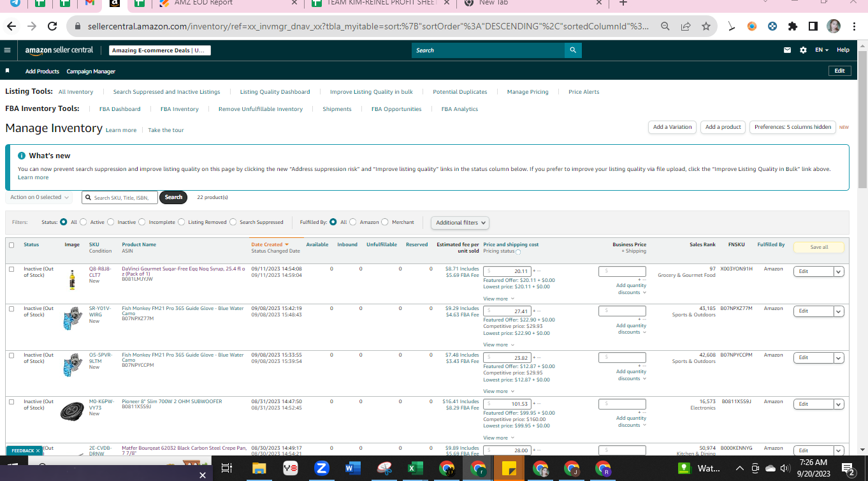Image resolution: width=868 pixels, height=481 pixels.
Task: Open Campaign Manager
Action: [91, 71]
